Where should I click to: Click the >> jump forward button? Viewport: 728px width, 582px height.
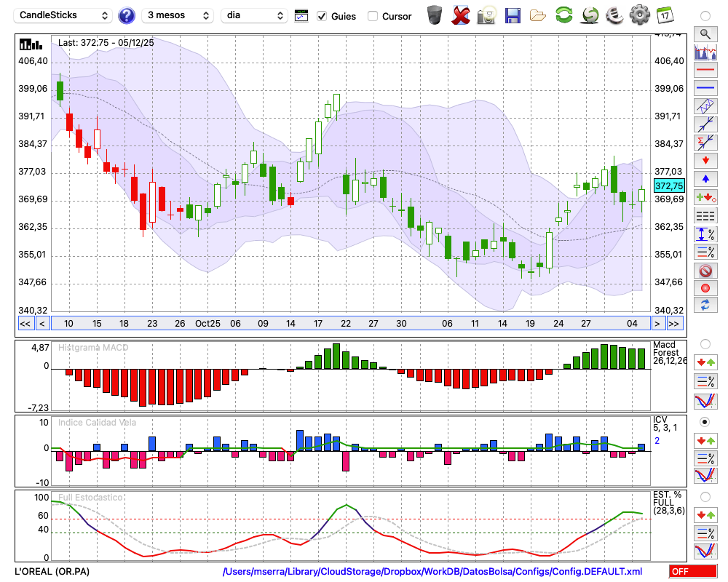coord(675,324)
